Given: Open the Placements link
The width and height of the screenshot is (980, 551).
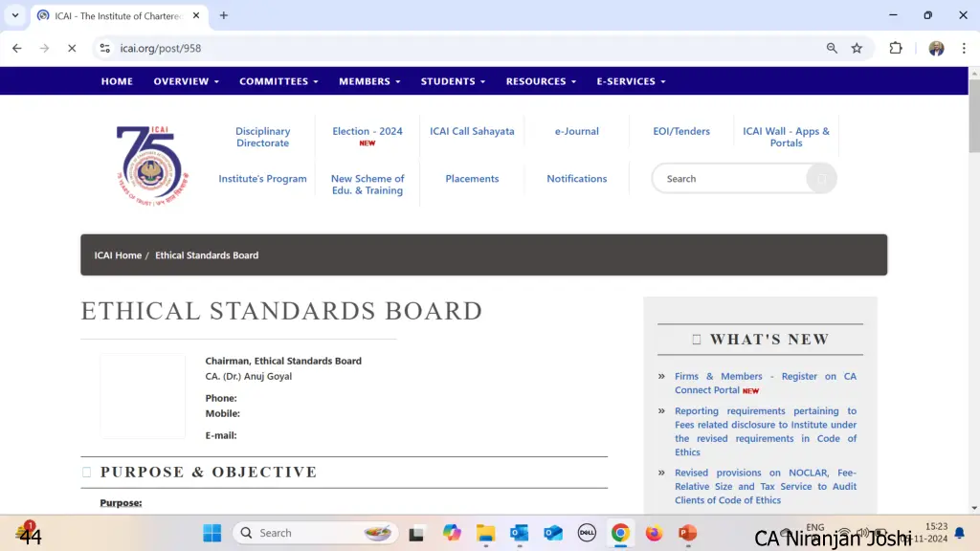Looking at the screenshot, I should tap(472, 179).
